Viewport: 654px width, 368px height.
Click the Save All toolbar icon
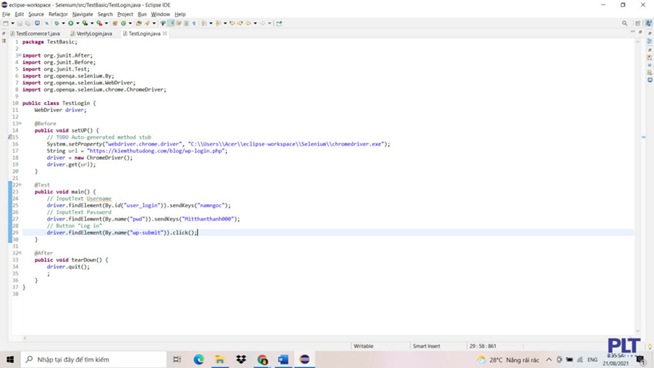click(28, 23)
